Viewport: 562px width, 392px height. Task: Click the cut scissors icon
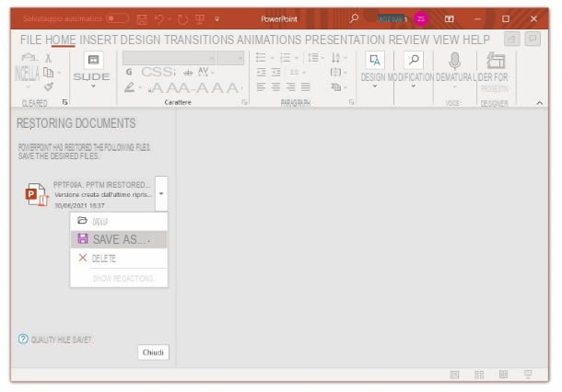(x=49, y=58)
